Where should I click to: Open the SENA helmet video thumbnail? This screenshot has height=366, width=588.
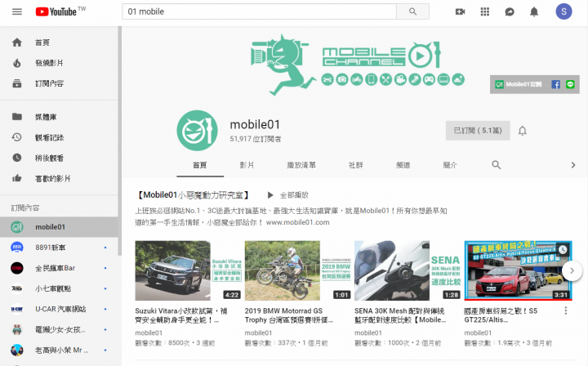click(408, 270)
